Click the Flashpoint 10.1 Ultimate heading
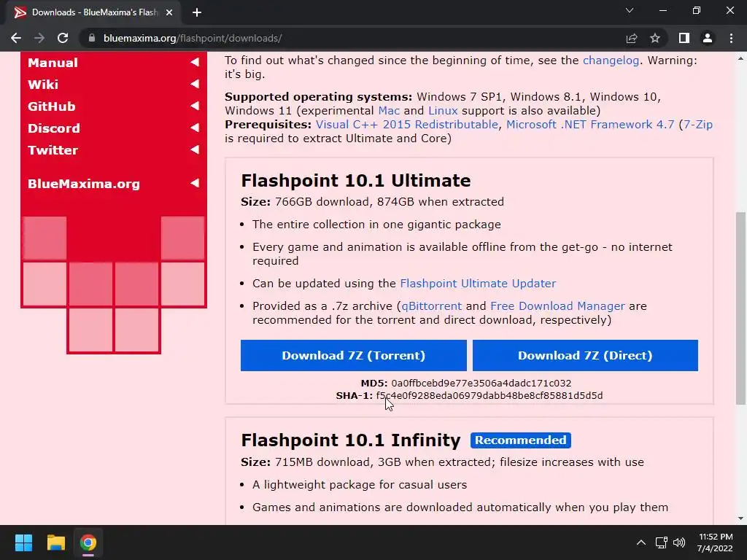 [x=356, y=181]
